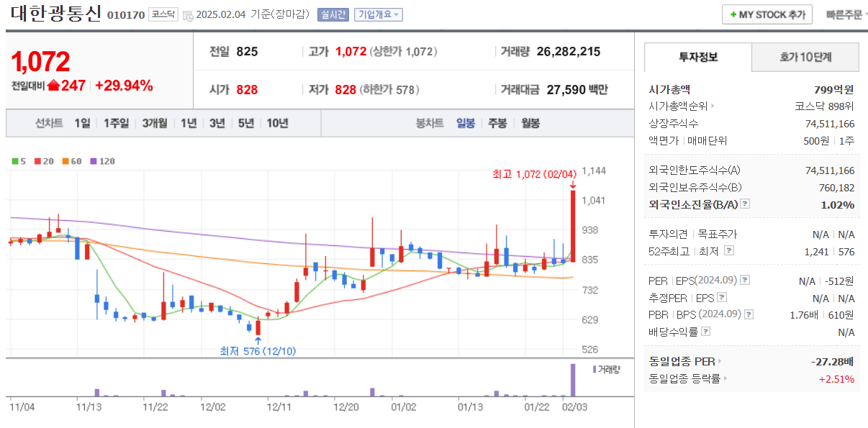Select the 1일 line chart period
The image size is (868, 428).
pos(82,123)
